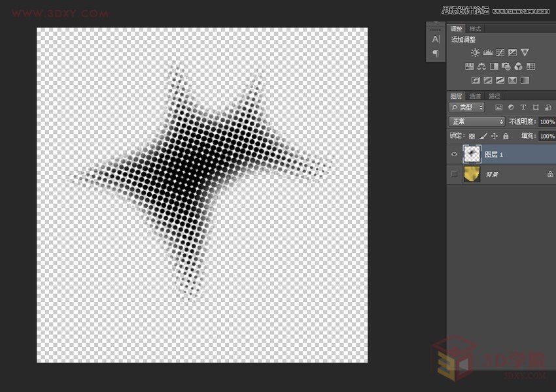The width and height of the screenshot is (556, 392).
Task: Switch to the 路径 tab
Action: (495, 96)
